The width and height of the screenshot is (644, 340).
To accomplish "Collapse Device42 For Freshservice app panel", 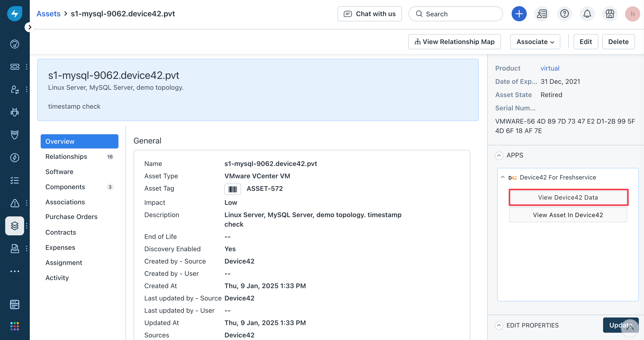I will pos(502,177).
